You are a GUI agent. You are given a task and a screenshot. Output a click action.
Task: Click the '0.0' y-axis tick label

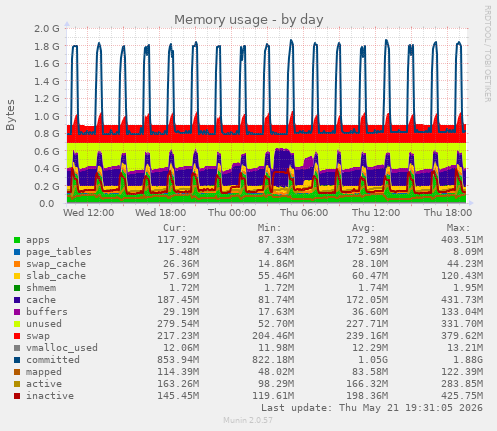point(47,203)
